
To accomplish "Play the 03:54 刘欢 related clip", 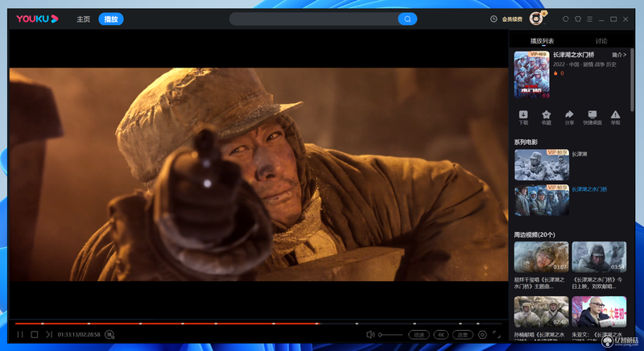I will pyautogui.click(x=599, y=257).
